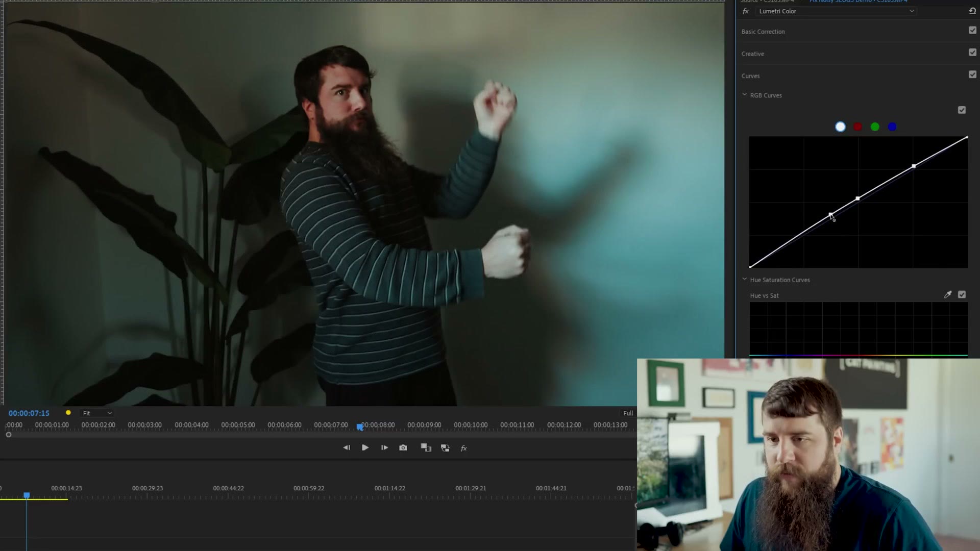980x551 pixels.
Task: Play the program monitor preview
Action: coord(365,448)
